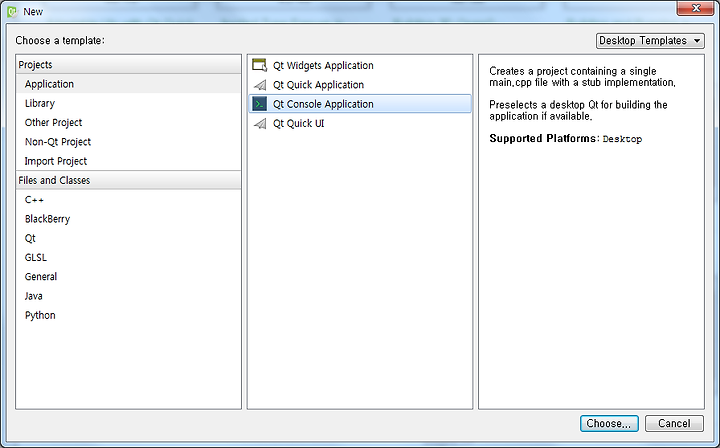Select the Import Project category
This screenshot has height=448, width=720.
pos(128,161)
